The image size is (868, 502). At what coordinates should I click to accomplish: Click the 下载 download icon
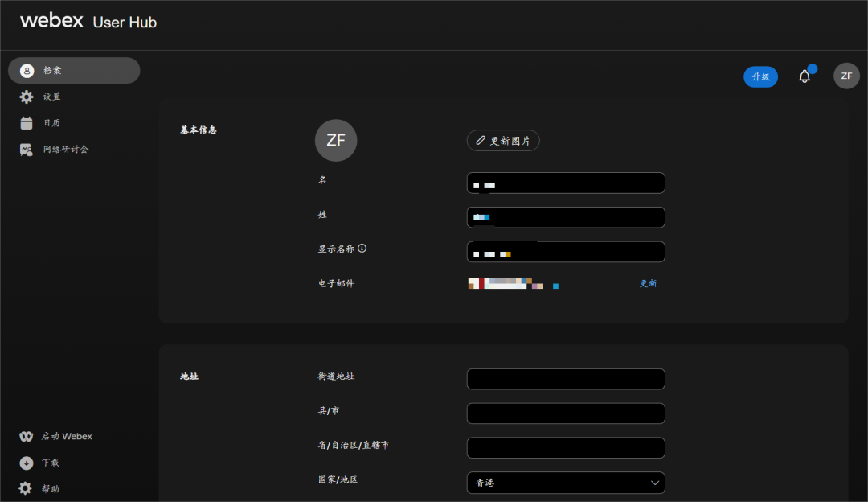[27, 463]
